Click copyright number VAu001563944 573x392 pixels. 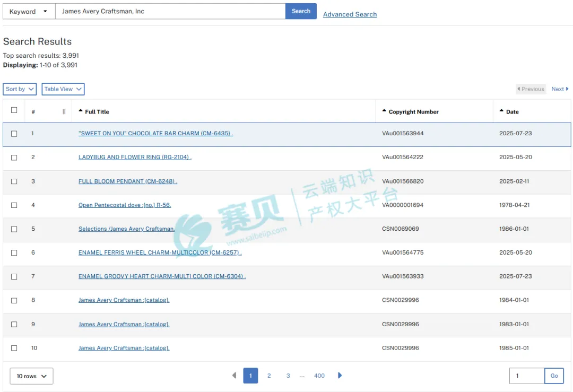pyautogui.click(x=403, y=133)
